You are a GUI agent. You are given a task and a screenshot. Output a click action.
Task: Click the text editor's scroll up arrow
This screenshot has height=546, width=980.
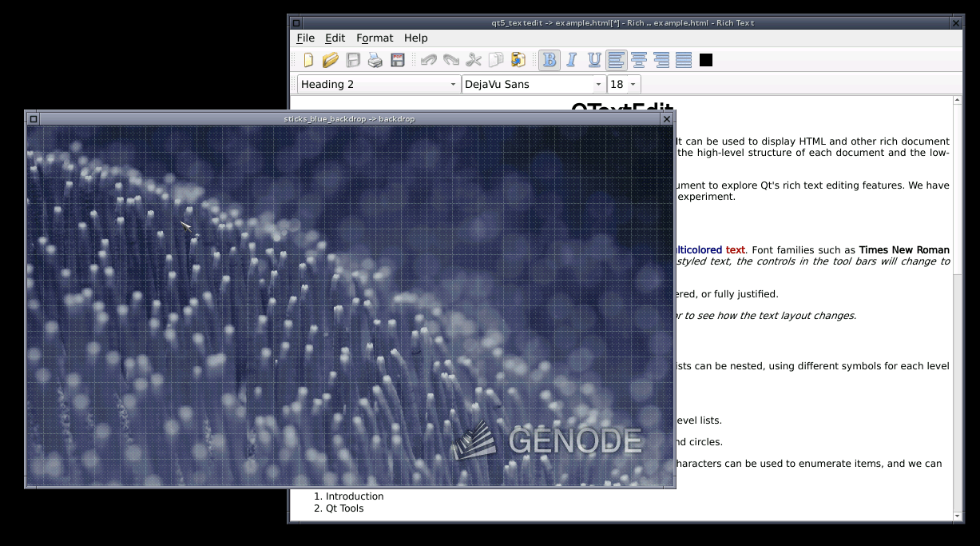coord(958,101)
